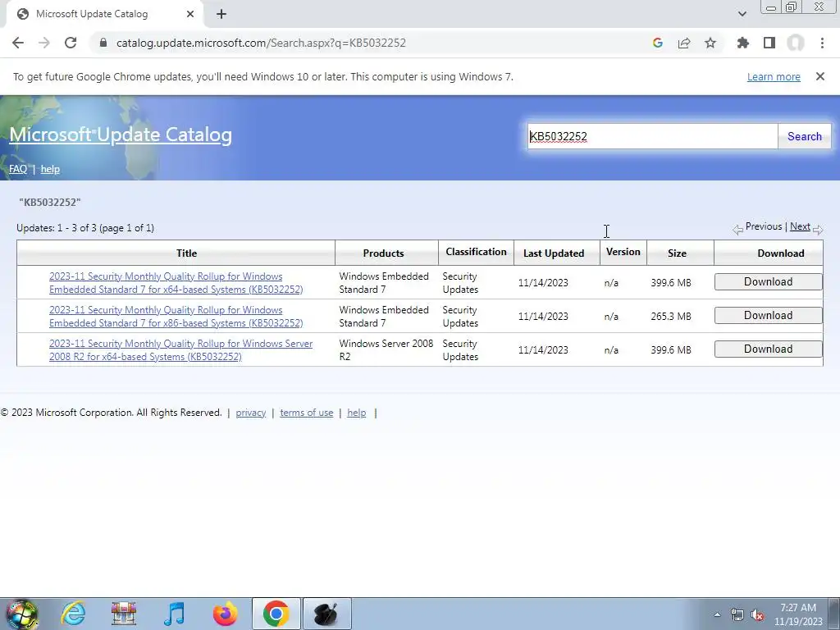Launch Firefox from the taskbar

coord(225,614)
